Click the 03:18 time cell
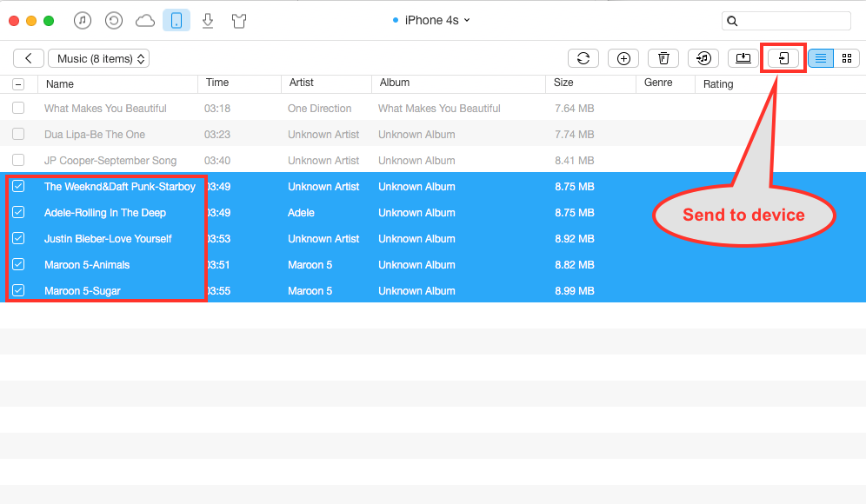This screenshot has width=866, height=504. 217,109
